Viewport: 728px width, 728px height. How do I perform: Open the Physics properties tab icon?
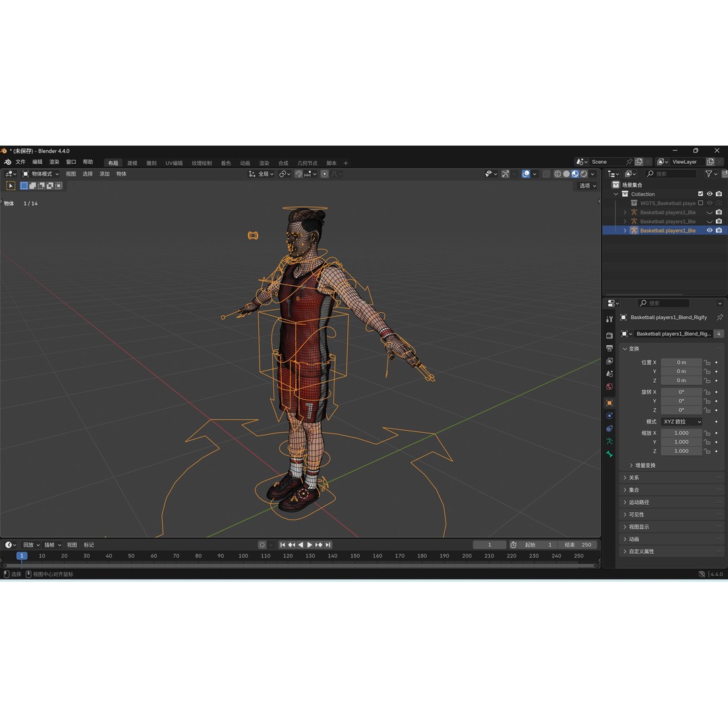point(609,415)
